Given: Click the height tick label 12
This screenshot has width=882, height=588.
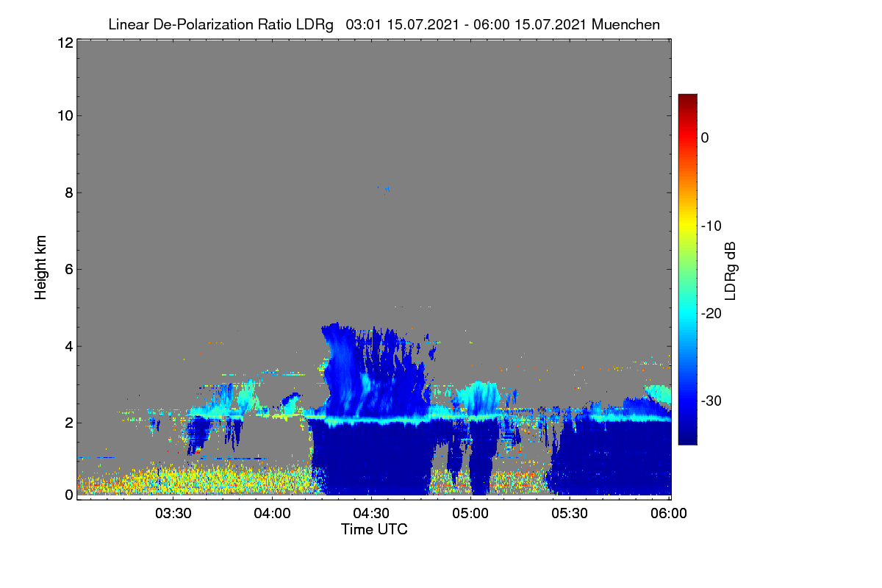Looking at the screenshot, I should point(64,43).
